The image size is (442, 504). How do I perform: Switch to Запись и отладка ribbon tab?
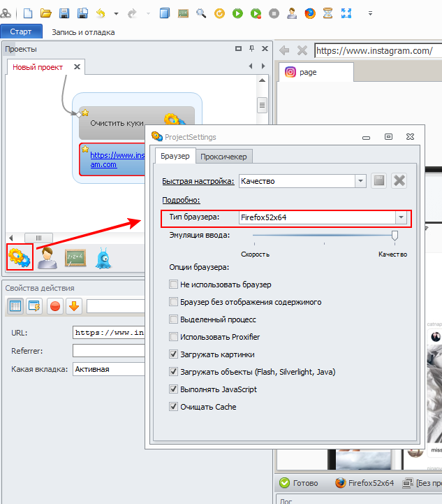(83, 32)
